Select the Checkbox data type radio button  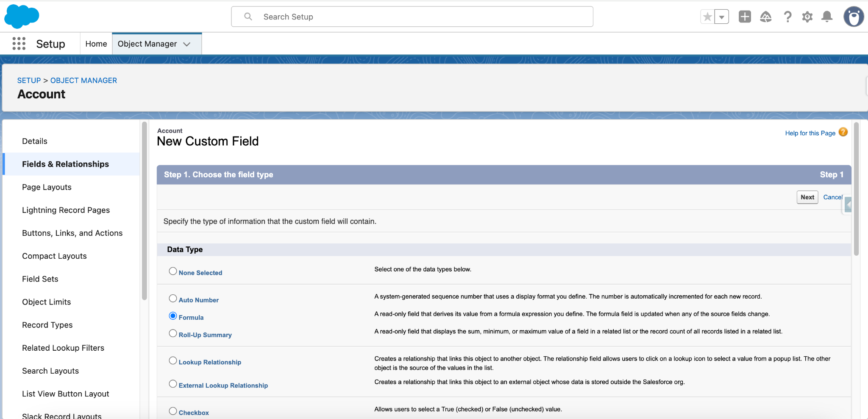pos(173,411)
